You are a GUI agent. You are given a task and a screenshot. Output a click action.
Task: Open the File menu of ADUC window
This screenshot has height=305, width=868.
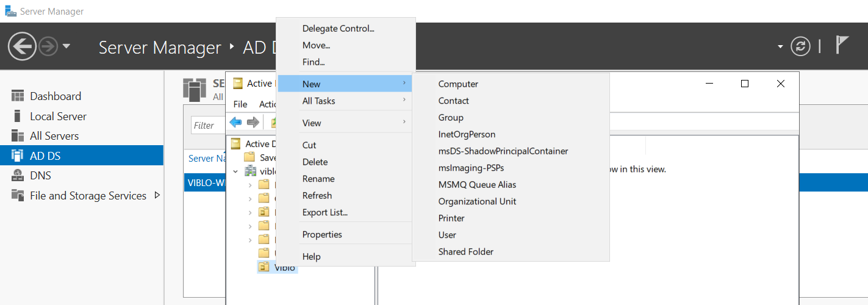240,104
